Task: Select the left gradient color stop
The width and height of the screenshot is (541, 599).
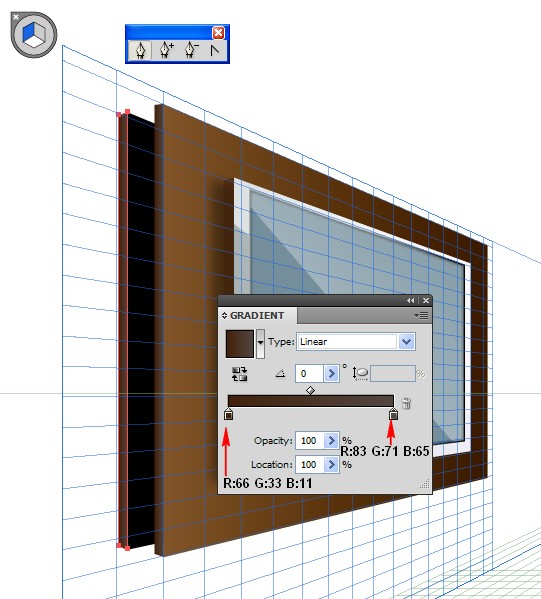Action: [228, 414]
